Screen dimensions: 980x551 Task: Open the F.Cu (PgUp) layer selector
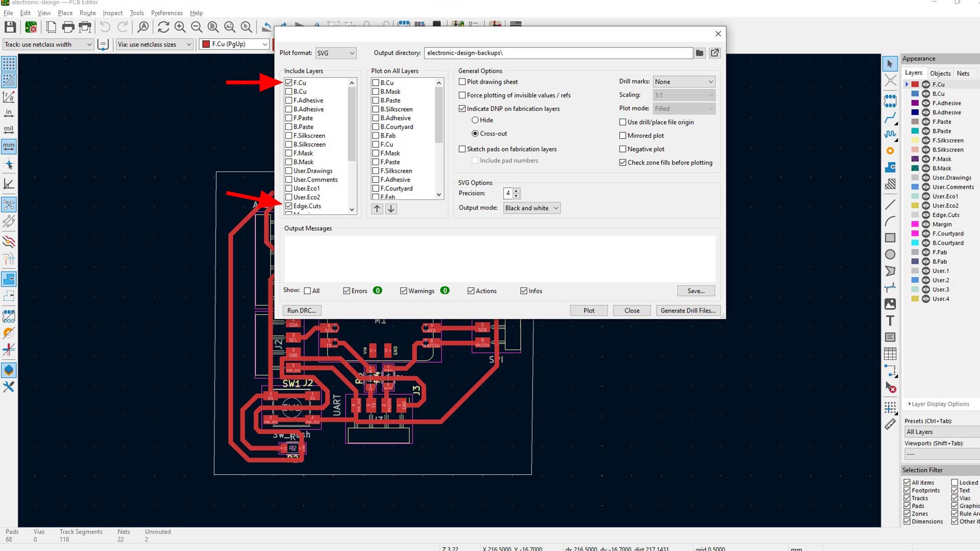pyautogui.click(x=234, y=44)
